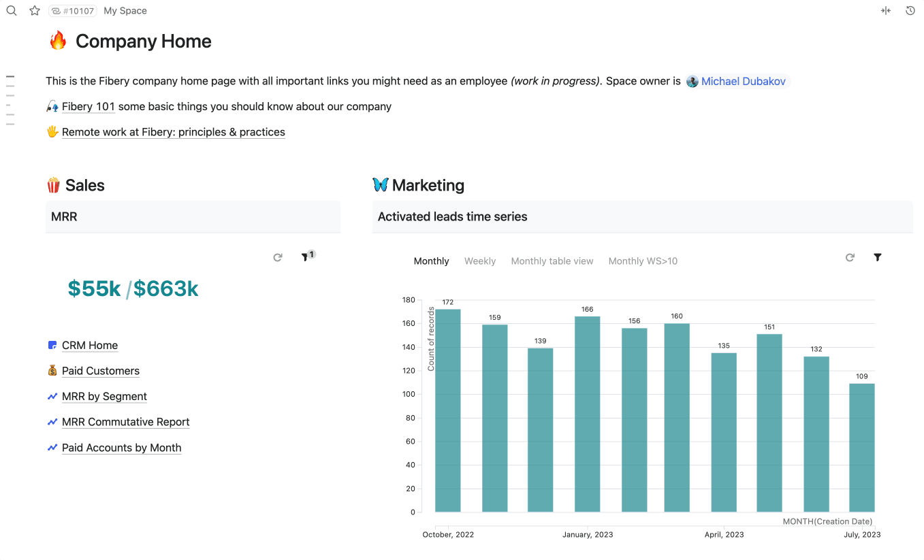
Task: Refresh the MRR chart
Action: pyautogui.click(x=277, y=257)
